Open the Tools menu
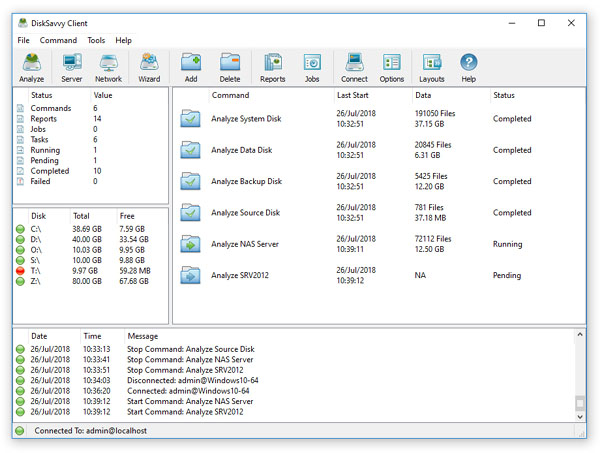Image resolution: width=600 pixels, height=453 pixels. [96, 40]
